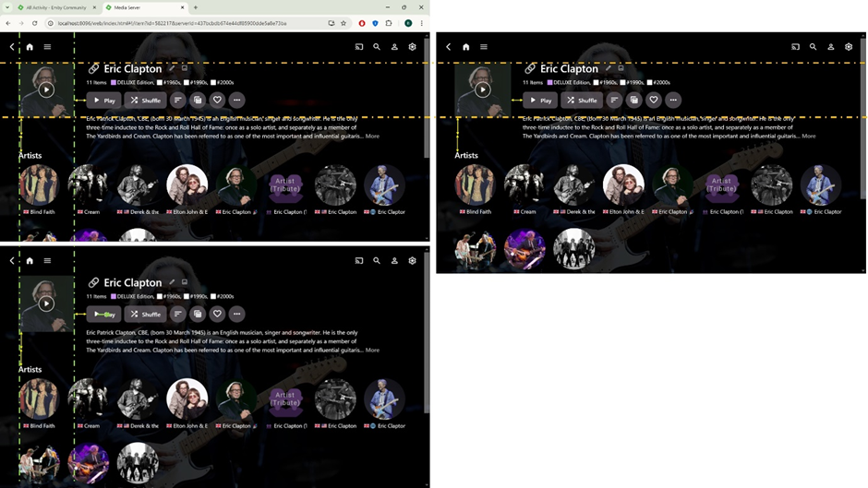The height and width of the screenshot is (488, 868).
Task: Open the Artist (Tribute) thumbnail in the browser window
Action: (285, 184)
